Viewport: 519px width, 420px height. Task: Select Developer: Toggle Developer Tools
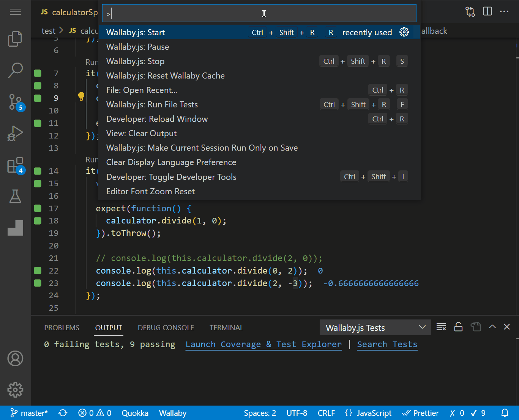[259, 177]
